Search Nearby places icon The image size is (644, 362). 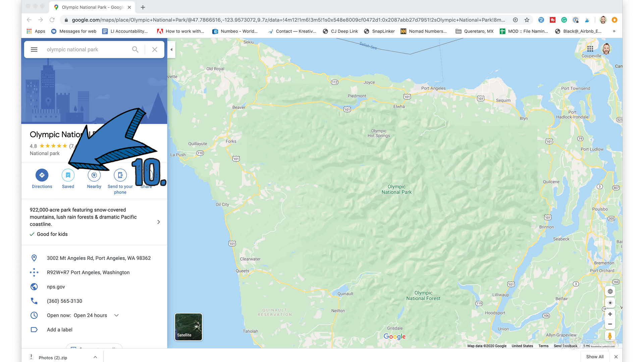point(94,175)
